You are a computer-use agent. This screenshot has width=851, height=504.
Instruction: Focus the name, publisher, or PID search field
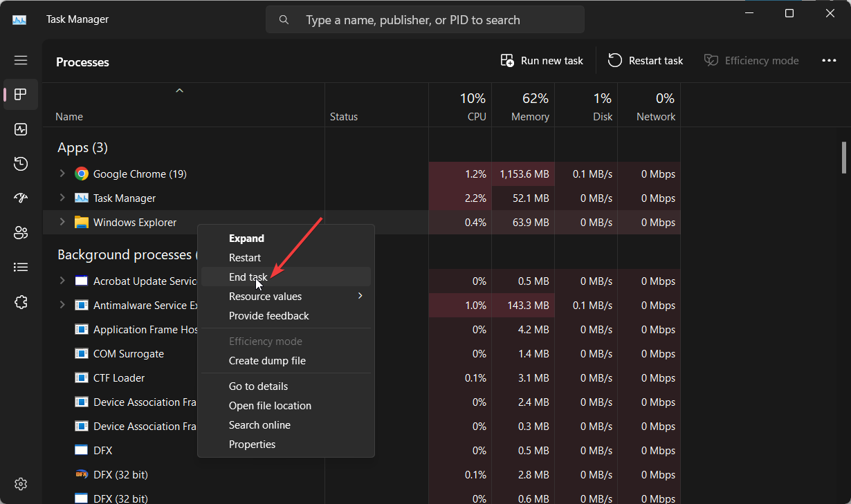(425, 20)
